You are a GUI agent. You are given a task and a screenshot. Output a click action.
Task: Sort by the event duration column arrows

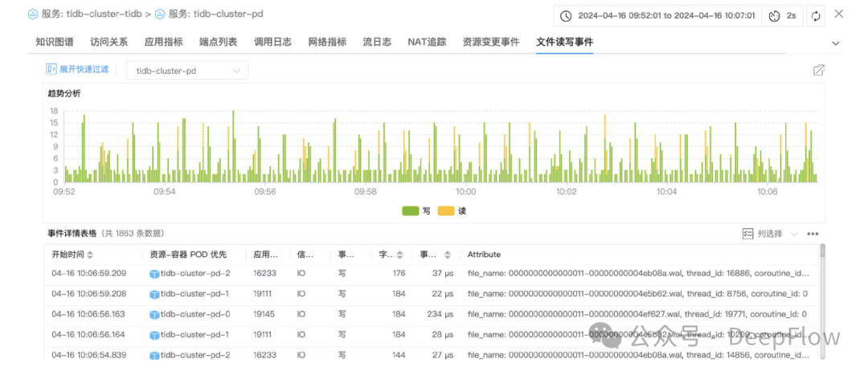point(448,255)
